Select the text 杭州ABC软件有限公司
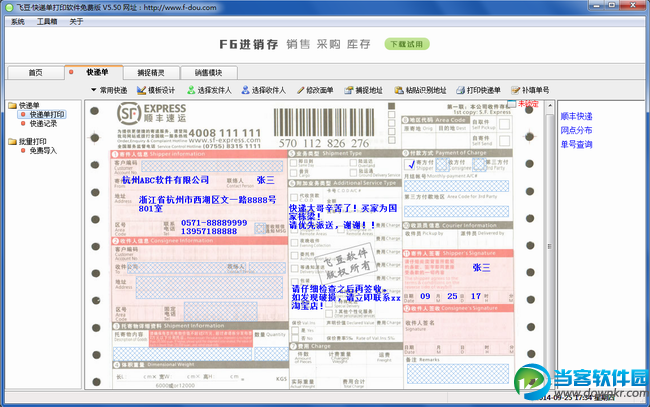 coord(165,180)
